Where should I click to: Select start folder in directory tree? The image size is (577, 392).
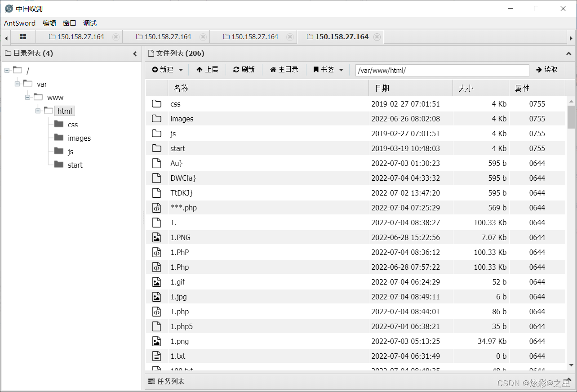coord(75,165)
